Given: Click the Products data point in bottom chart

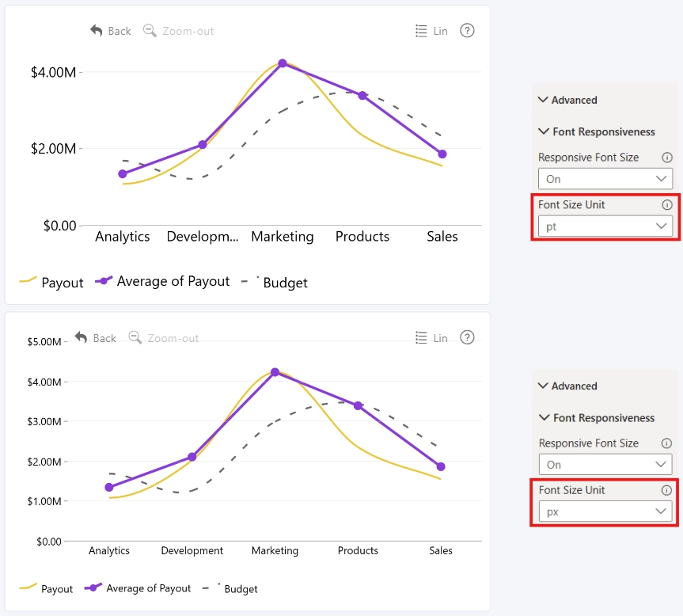Looking at the screenshot, I should point(358,405).
